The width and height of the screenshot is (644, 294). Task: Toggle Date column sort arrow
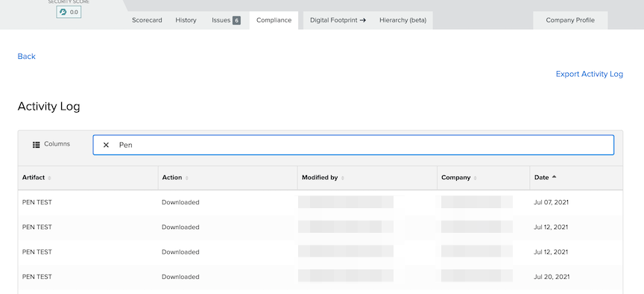point(554,178)
